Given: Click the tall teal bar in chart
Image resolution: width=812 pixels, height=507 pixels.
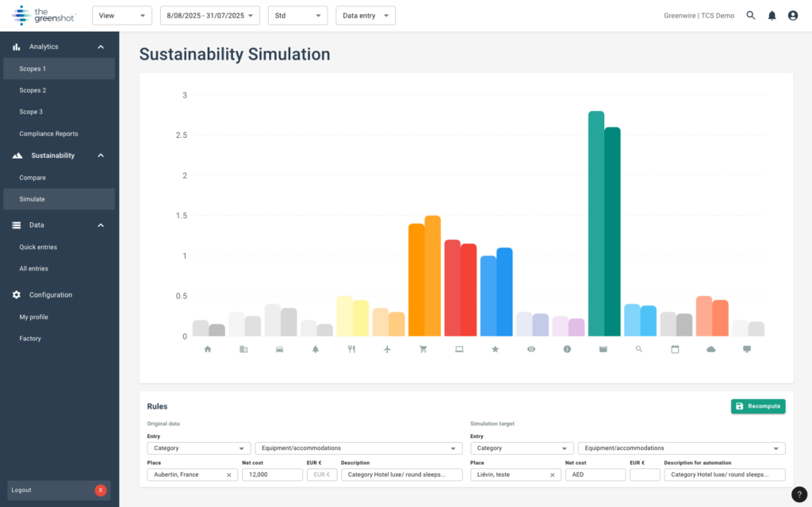Looking at the screenshot, I should 596,224.
